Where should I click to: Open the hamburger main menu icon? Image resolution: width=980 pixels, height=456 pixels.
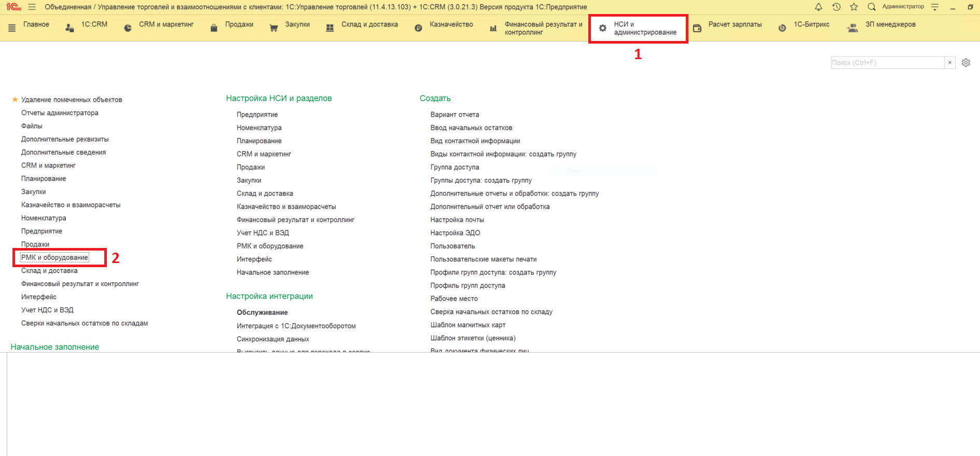click(x=32, y=7)
